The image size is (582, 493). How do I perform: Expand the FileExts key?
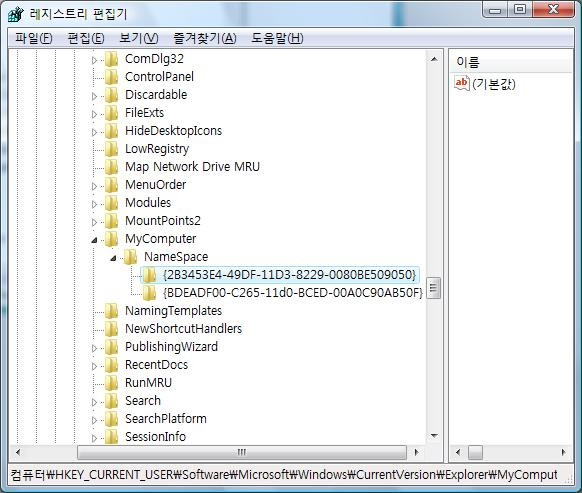point(94,114)
